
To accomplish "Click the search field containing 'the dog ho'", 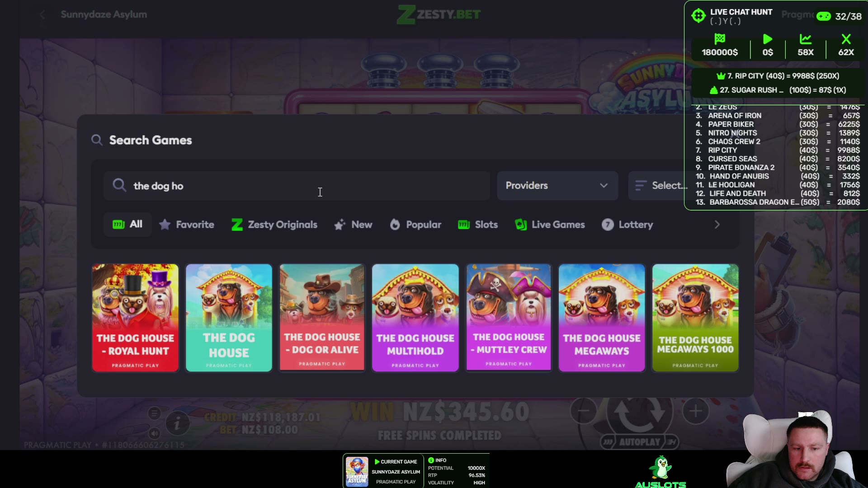I will pos(297,186).
